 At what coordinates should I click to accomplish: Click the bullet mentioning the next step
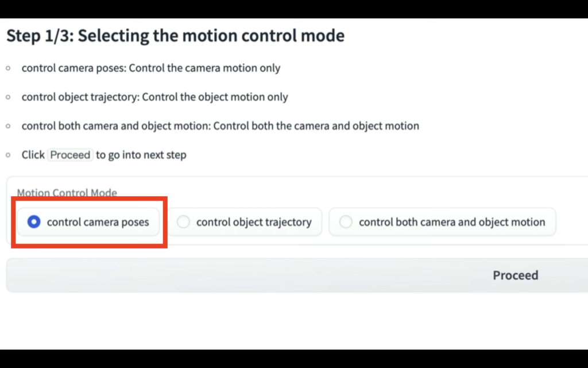(103, 155)
